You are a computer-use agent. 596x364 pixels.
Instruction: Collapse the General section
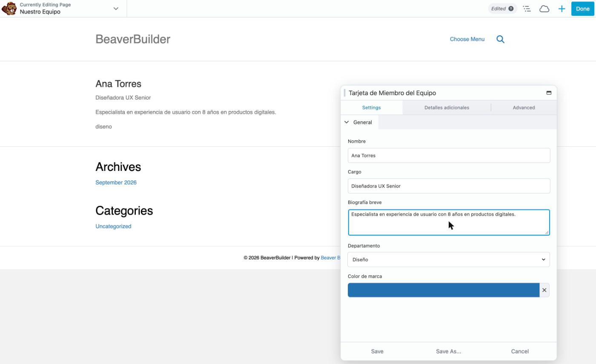click(x=359, y=122)
